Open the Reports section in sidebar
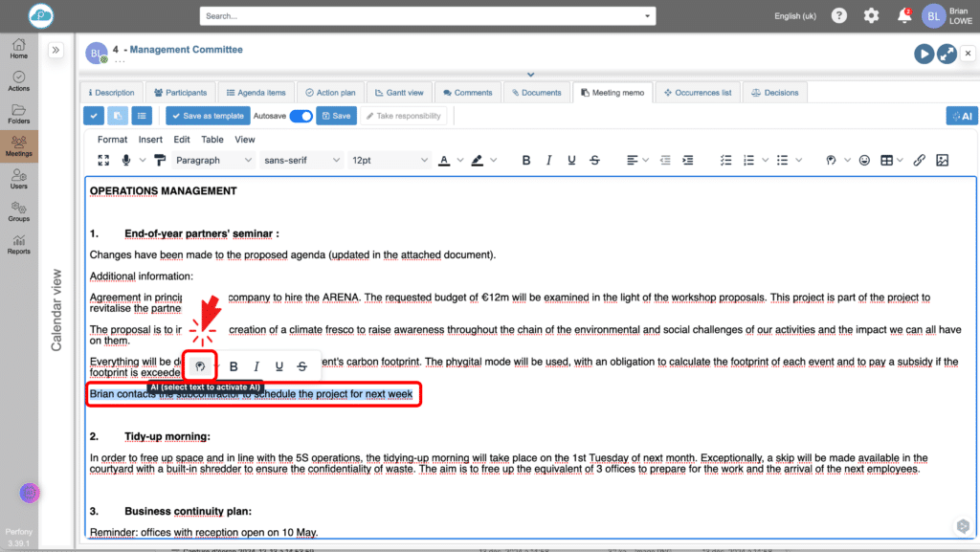The height and width of the screenshot is (552, 980). coord(18,244)
